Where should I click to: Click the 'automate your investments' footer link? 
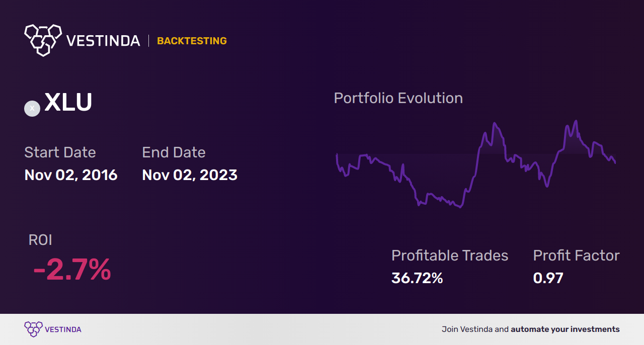point(565,329)
